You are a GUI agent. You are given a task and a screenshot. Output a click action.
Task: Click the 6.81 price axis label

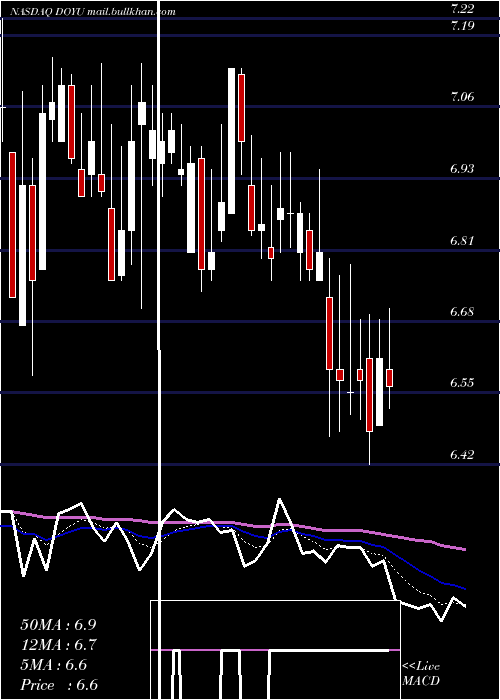pos(462,240)
